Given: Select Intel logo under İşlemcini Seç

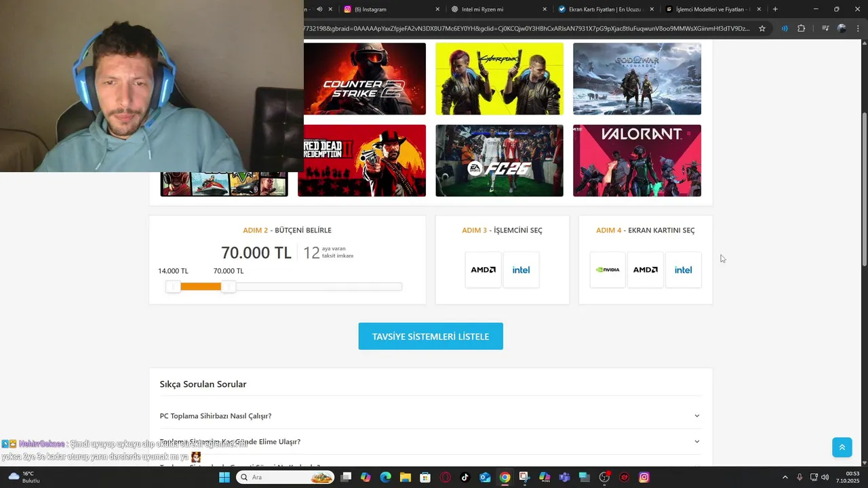Looking at the screenshot, I should [521, 270].
